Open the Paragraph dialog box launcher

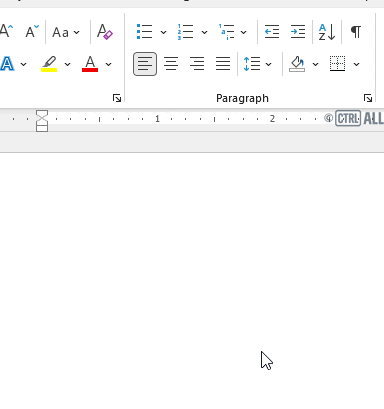click(x=368, y=98)
